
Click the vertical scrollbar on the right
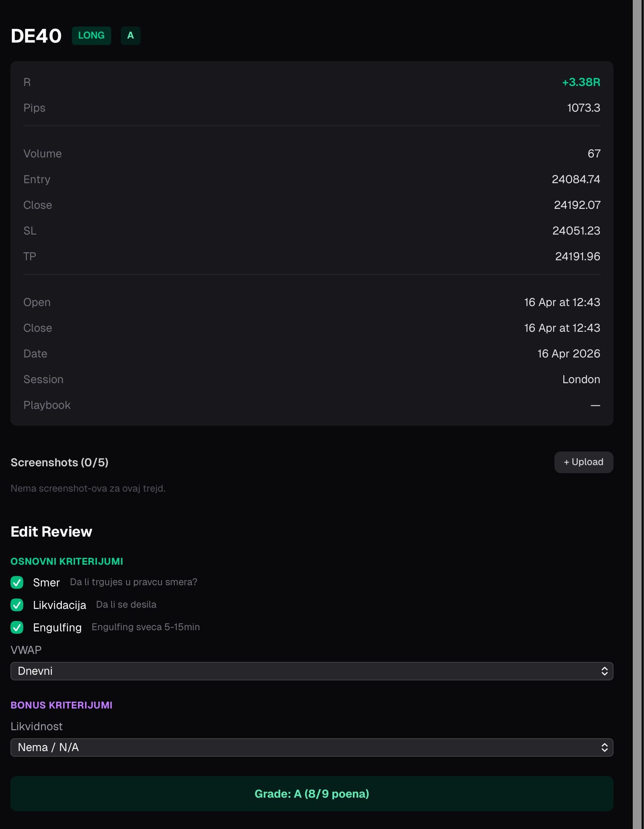(637, 414)
